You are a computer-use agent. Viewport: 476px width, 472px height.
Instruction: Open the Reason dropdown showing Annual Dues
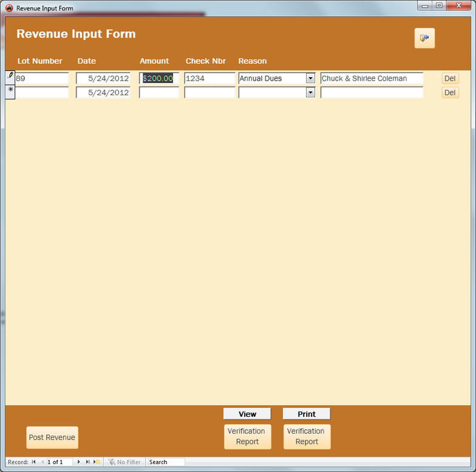point(310,78)
